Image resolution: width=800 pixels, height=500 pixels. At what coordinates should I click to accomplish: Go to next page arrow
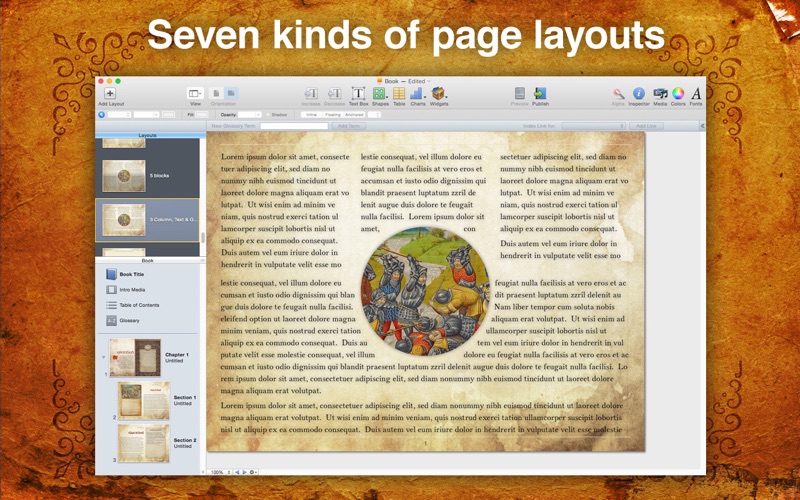coord(244,472)
